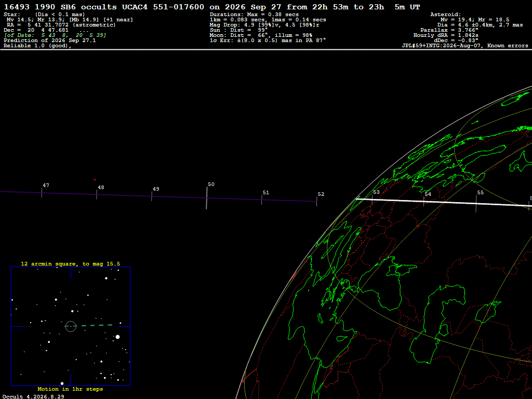Click the minute 50 tick mark
Viewport: 532px width, 399px height.
point(207,198)
